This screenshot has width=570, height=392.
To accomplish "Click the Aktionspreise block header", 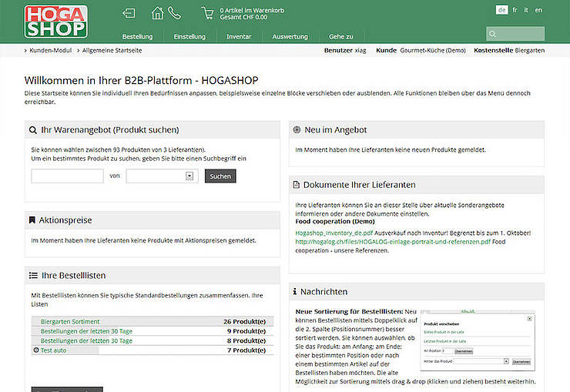I will click(x=153, y=220).
